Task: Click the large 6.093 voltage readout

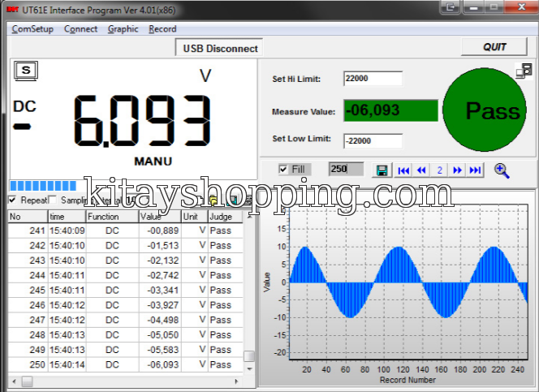Action: coord(141,121)
